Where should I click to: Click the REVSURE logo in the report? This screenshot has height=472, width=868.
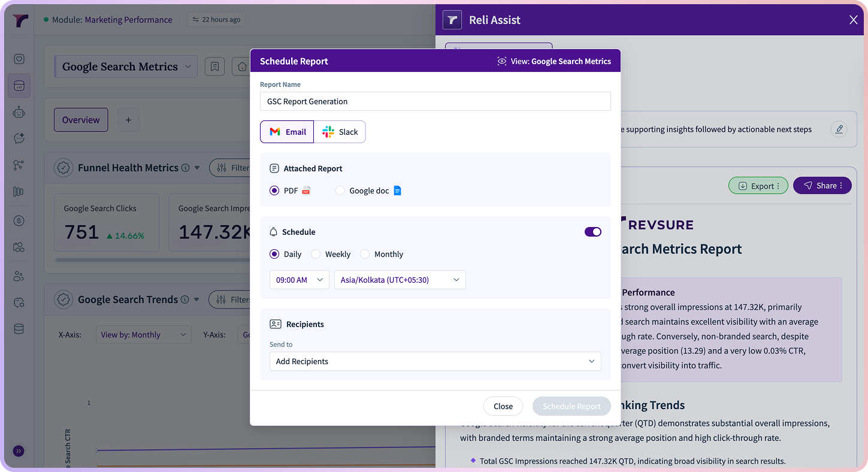pos(657,225)
